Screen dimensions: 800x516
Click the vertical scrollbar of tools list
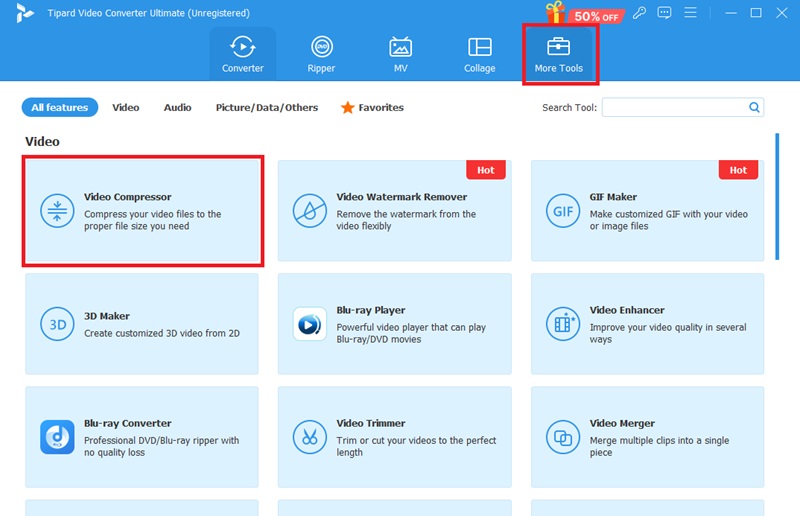(777, 197)
